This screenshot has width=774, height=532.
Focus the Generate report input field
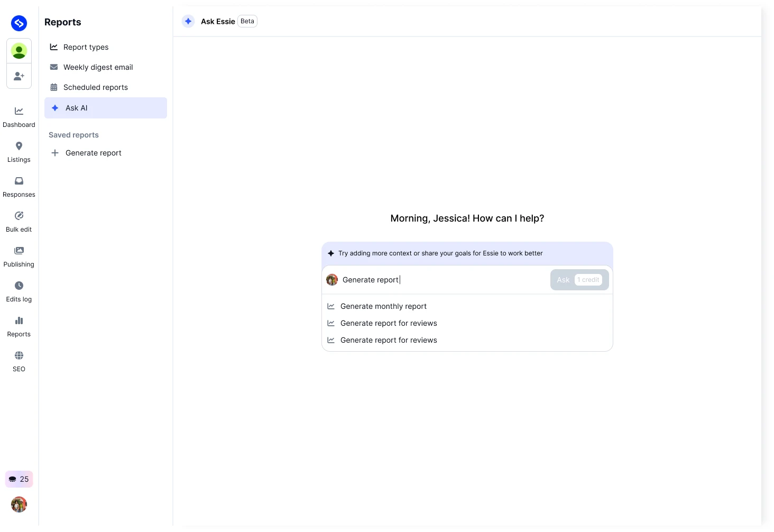(x=444, y=280)
